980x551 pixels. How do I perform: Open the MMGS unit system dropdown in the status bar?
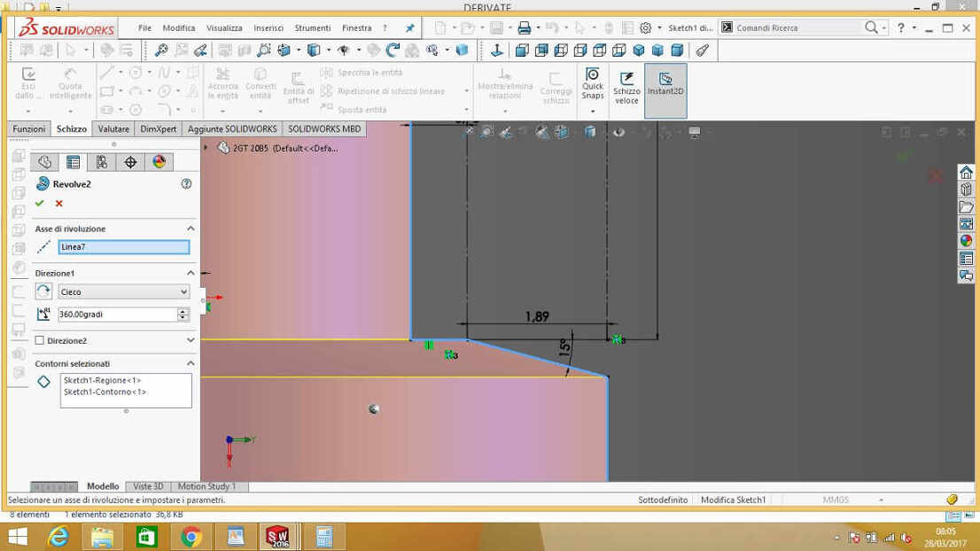(x=882, y=500)
